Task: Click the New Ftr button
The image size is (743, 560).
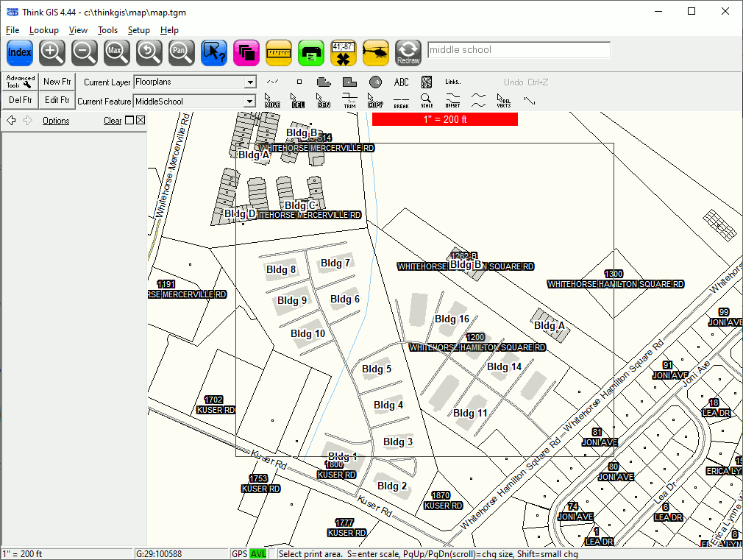Action: pyautogui.click(x=57, y=82)
